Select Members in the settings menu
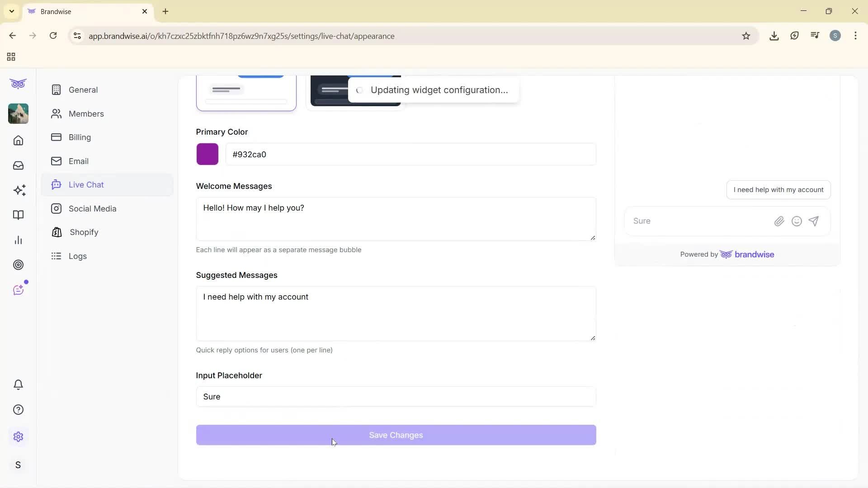This screenshot has width=868, height=488. (x=86, y=113)
